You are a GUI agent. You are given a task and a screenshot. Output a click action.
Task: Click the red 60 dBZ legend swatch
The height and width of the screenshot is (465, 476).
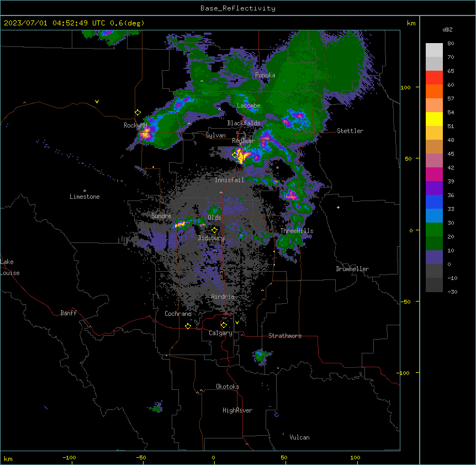(x=434, y=78)
